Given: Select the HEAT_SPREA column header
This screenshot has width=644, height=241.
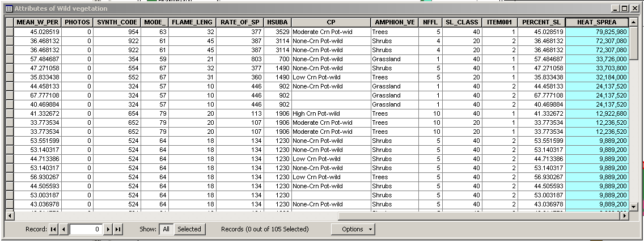Looking at the screenshot, I should pyautogui.click(x=597, y=23).
